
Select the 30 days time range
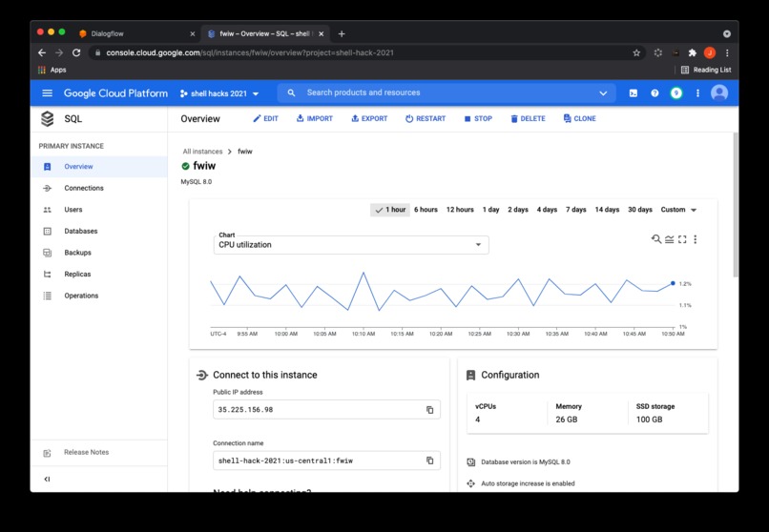click(x=640, y=210)
